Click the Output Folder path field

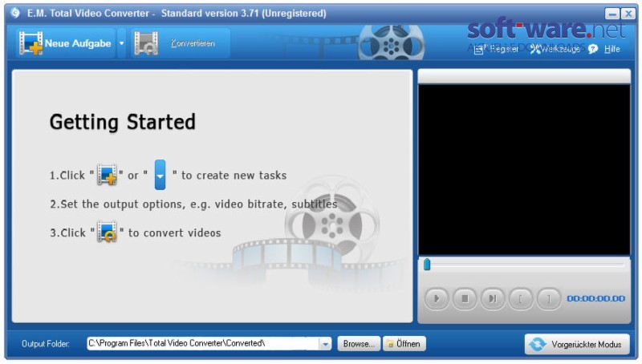(203, 343)
